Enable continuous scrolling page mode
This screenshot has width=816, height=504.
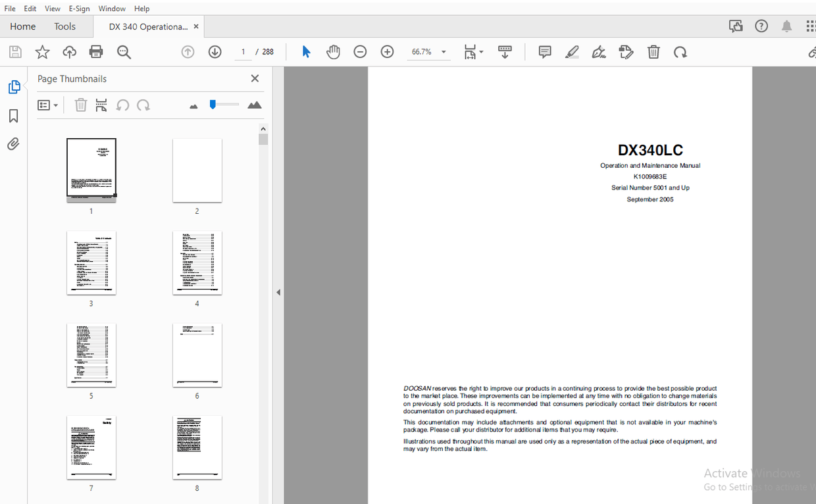(505, 51)
